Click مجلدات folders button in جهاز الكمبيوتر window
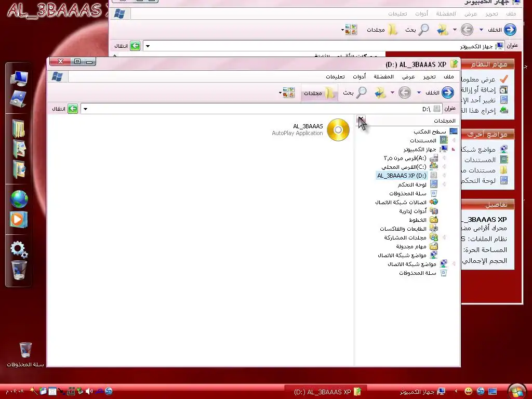 (382, 30)
